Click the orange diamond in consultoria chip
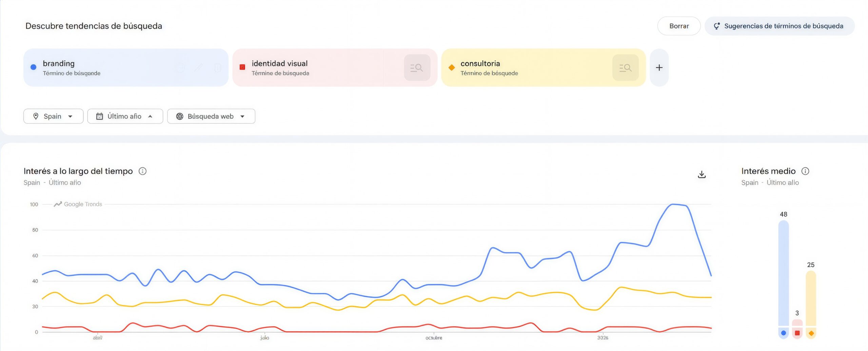The image size is (868, 351). click(451, 67)
